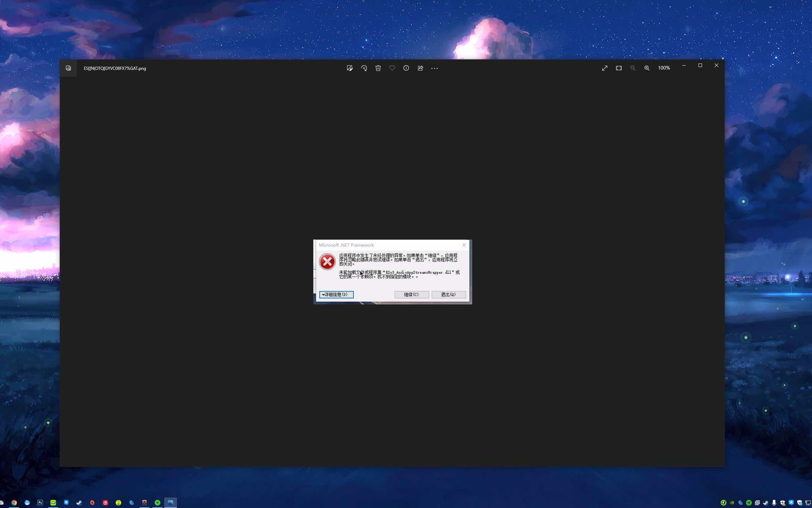Screen dimensions: 812x508
Task: Open the Photos collection icon beside the filename
Action: tap(68, 68)
